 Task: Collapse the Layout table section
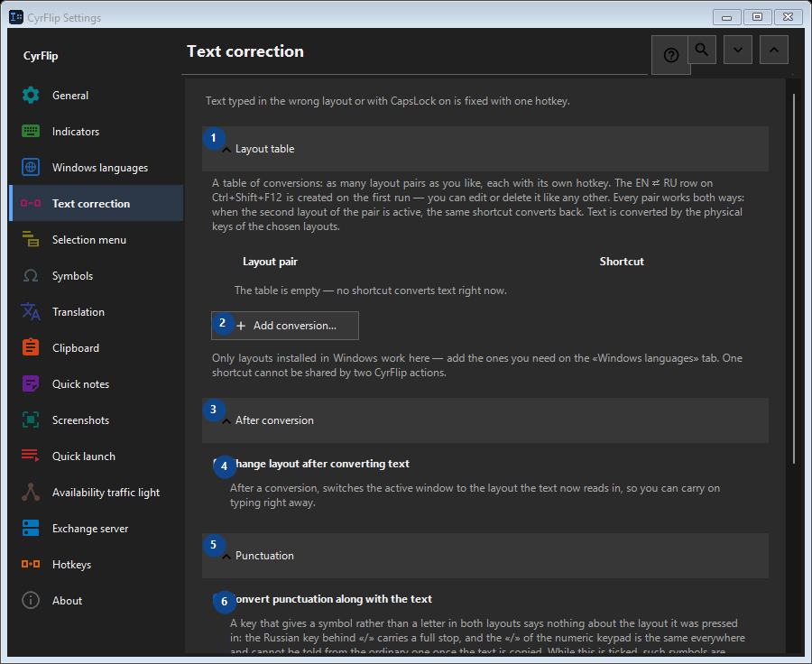point(484,149)
